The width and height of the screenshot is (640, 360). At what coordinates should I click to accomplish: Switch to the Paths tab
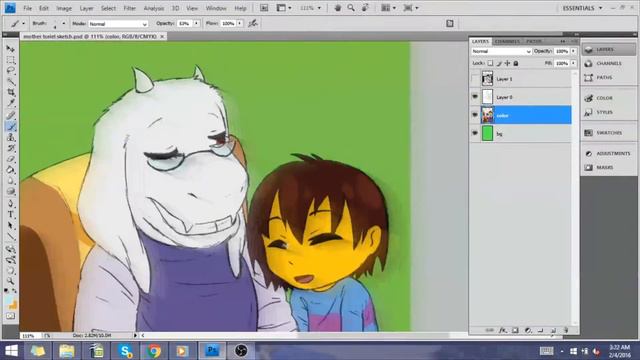pos(533,41)
